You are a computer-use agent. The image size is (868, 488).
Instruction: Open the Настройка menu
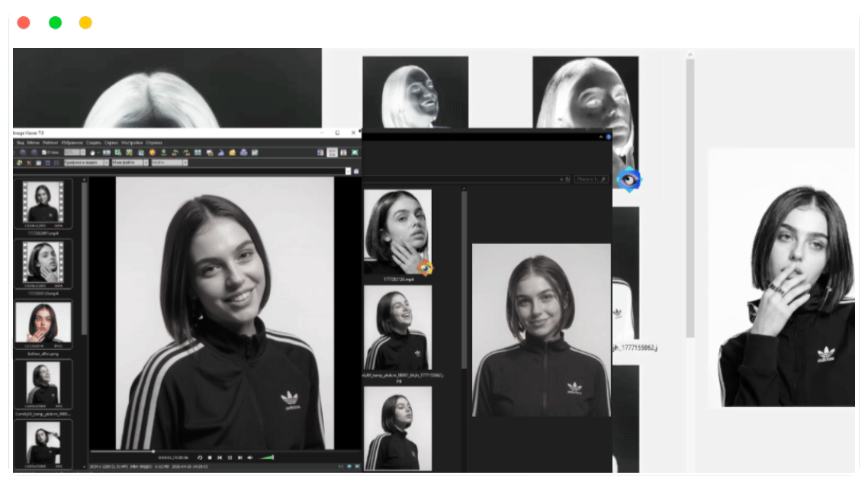pyautogui.click(x=132, y=143)
